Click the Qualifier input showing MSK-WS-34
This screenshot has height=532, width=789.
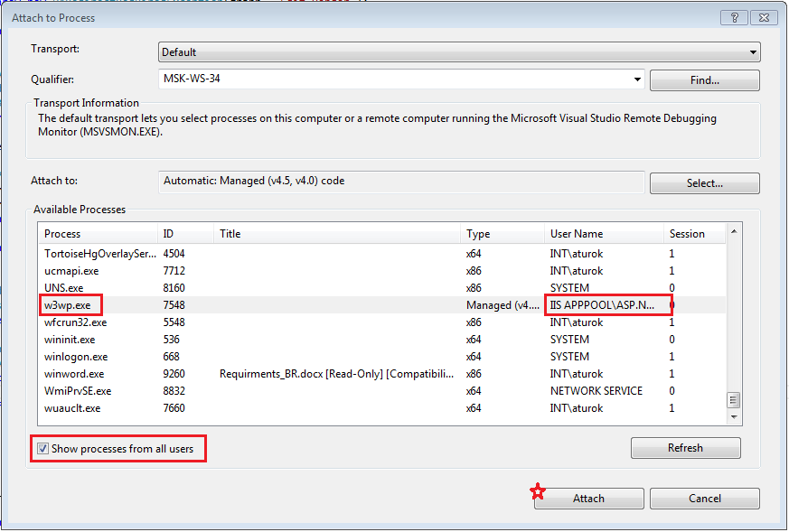pyautogui.click(x=389, y=79)
